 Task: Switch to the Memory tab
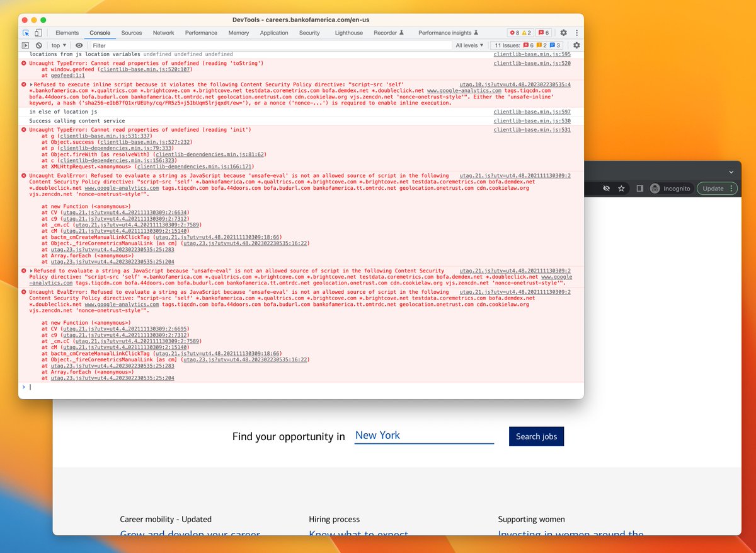click(x=239, y=33)
